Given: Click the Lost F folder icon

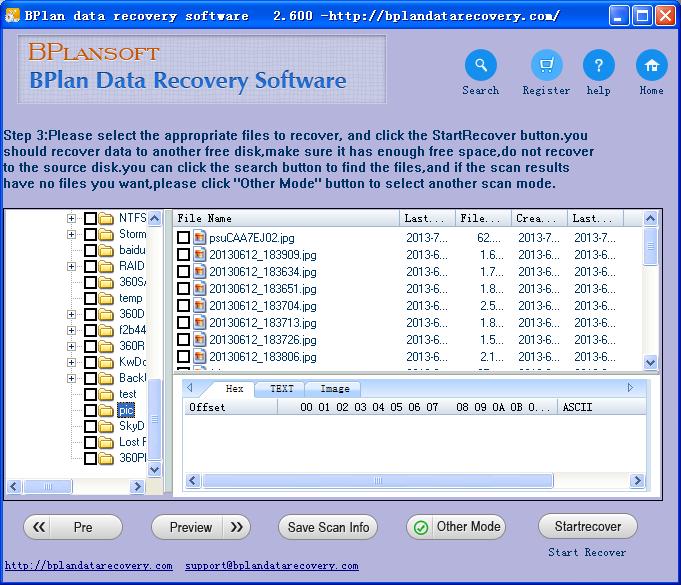Looking at the screenshot, I should (x=106, y=443).
